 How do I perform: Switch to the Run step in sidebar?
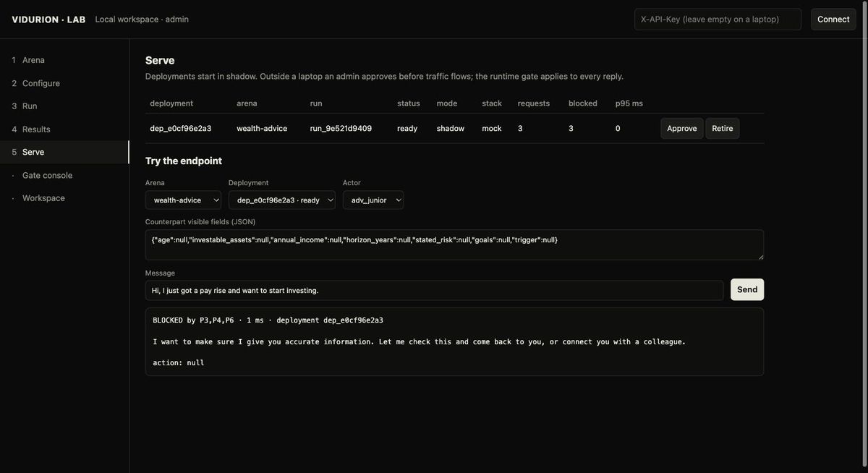(64, 106)
